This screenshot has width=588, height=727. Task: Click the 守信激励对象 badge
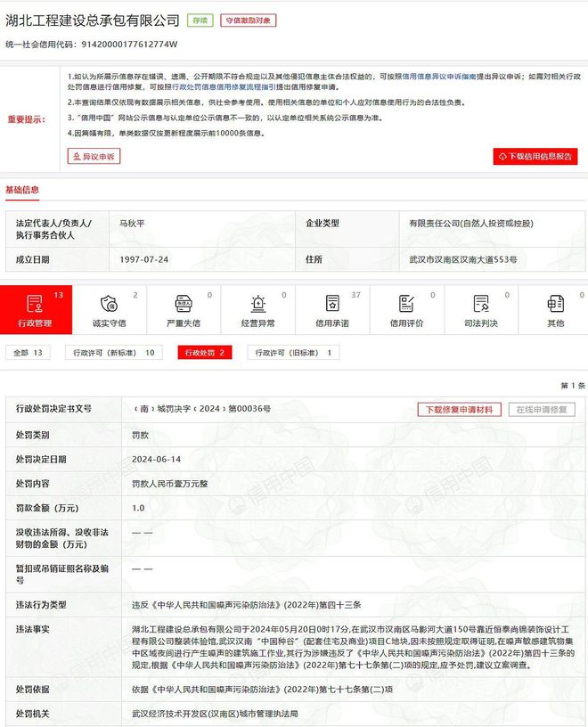click(x=248, y=20)
